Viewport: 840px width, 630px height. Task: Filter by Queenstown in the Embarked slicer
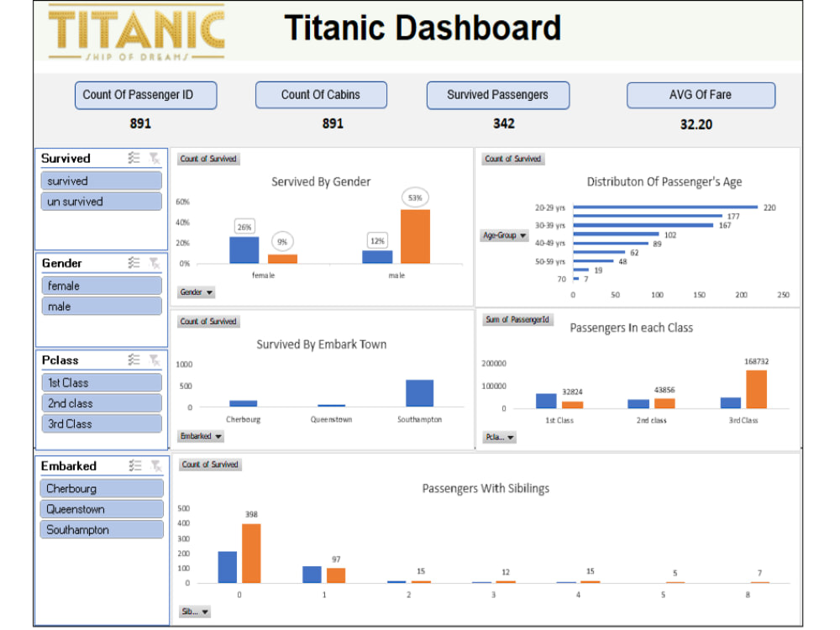(102, 509)
